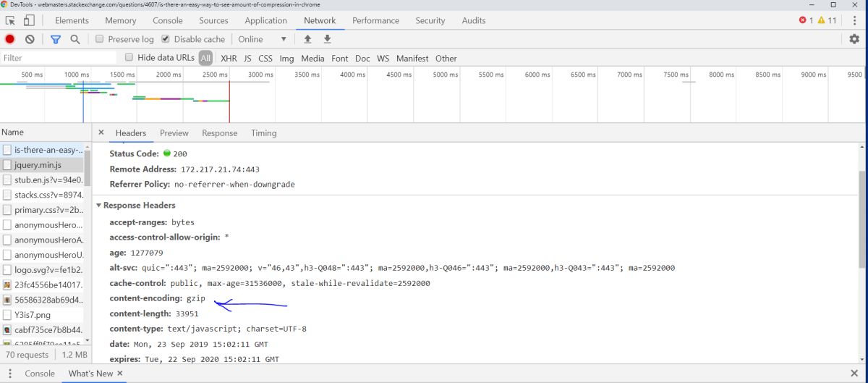The width and height of the screenshot is (868, 383).
Task: Select the Headers tab of the request
Action: click(x=131, y=132)
